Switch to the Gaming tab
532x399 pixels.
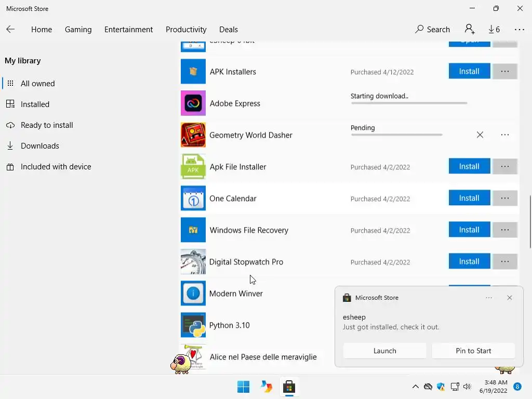click(x=78, y=30)
